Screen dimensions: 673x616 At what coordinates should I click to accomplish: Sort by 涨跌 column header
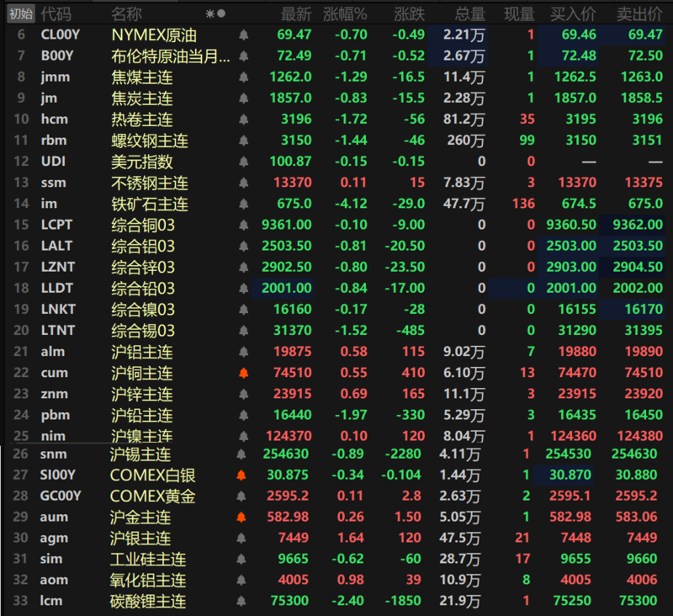410,14
